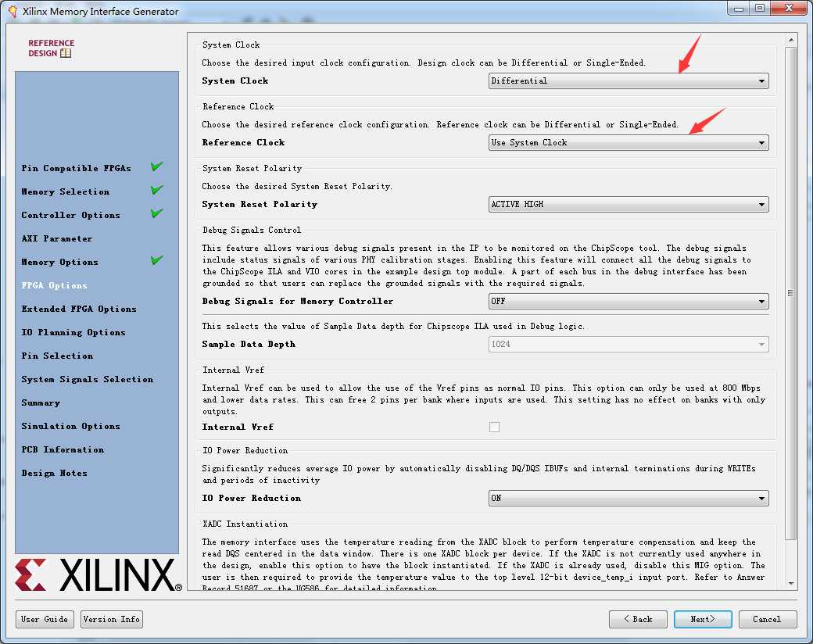Click the scrollbar up arrow
Image resolution: width=813 pixels, height=644 pixels.
tap(791, 40)
